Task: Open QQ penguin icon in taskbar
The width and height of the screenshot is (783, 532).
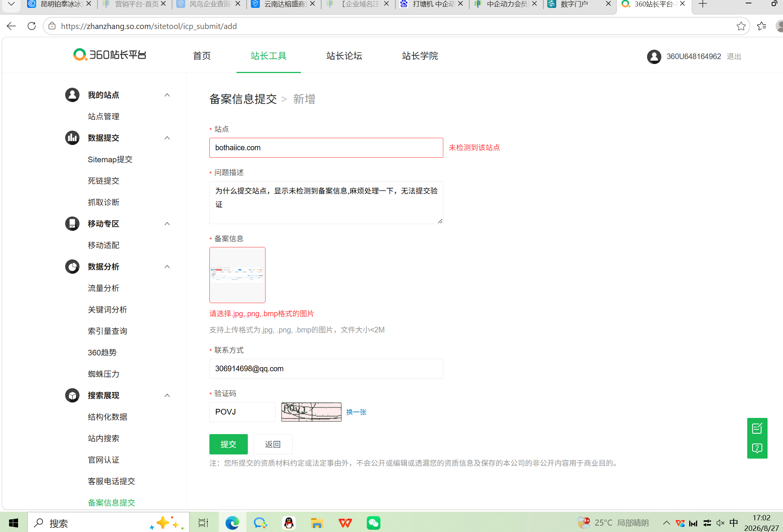Action: [289, 523]
